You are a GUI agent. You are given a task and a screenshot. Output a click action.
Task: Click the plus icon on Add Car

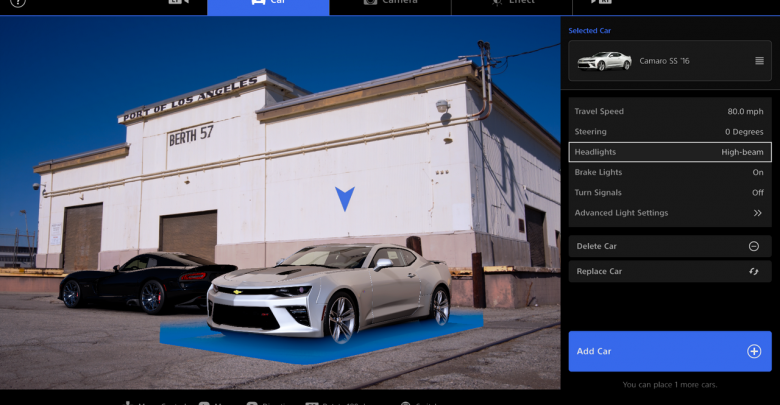click(x=754, y=351)
